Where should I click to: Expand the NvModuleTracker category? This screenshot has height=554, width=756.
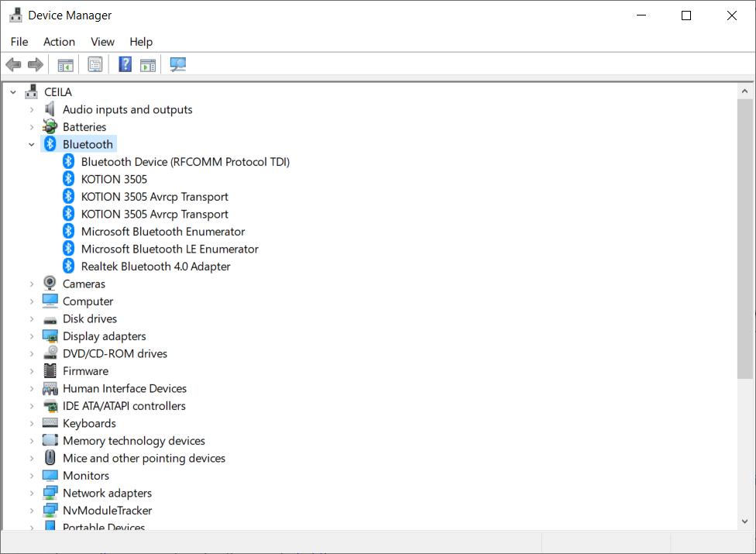click(x=32, y=511)
